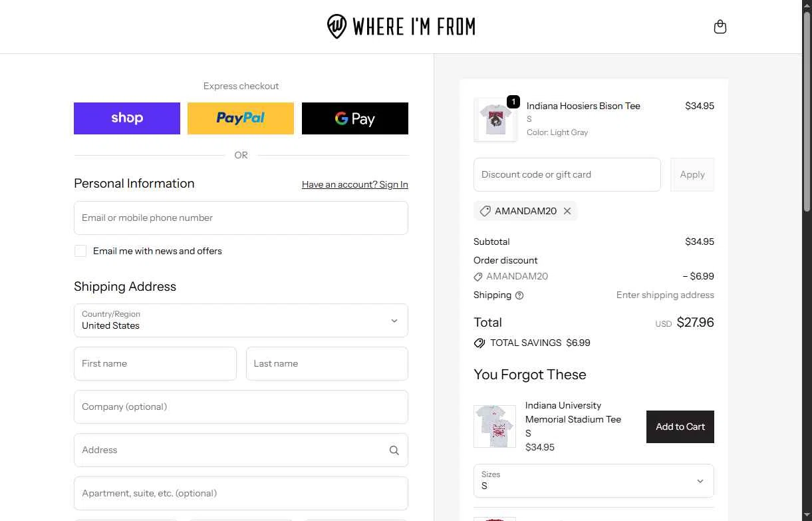Screen dimensions: 812x521
Task: Click the Where I'm From logo
Action: click(401, 27)
